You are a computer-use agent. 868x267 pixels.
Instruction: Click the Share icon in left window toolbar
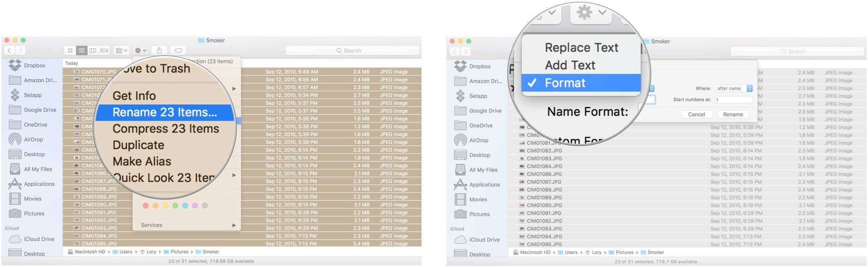pos(159,51)
